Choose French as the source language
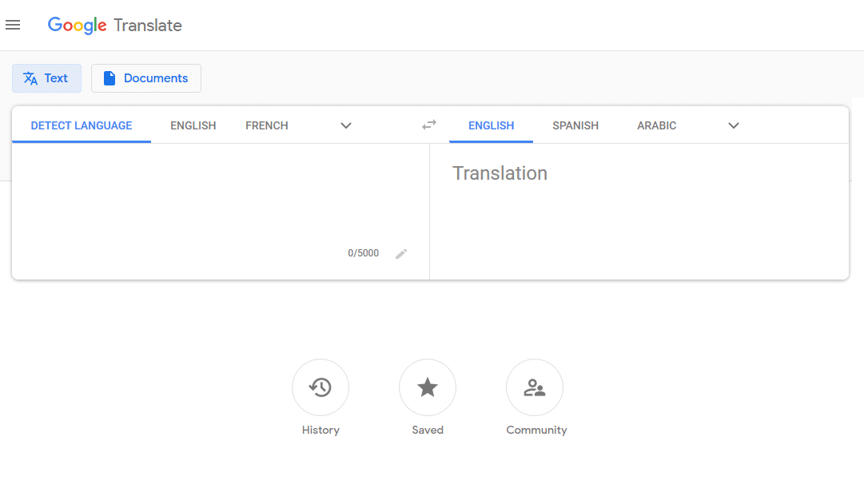The height and width of the screenshot is (504, 864). click(267, 125)
